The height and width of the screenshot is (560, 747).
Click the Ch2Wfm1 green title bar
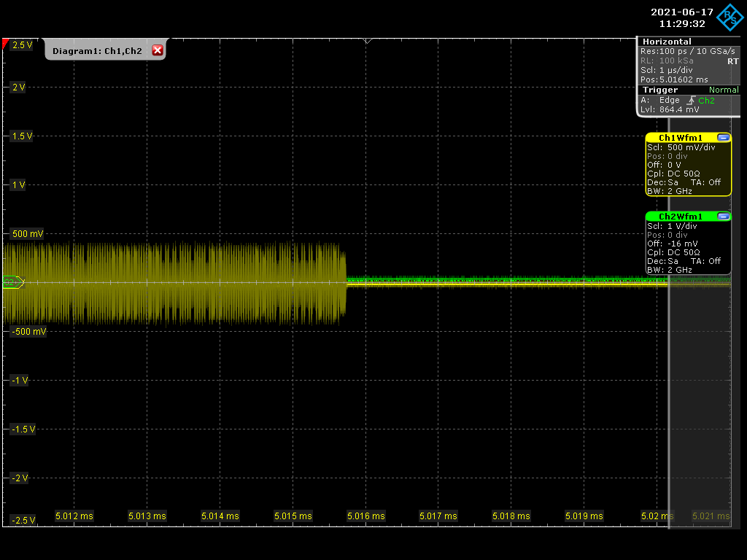coord(680,217)
